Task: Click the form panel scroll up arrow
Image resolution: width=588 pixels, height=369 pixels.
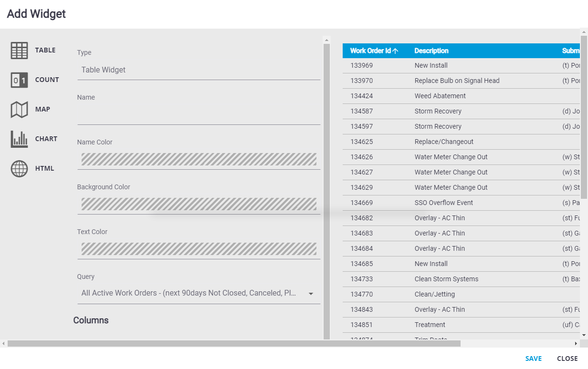Action: [326, 40]
